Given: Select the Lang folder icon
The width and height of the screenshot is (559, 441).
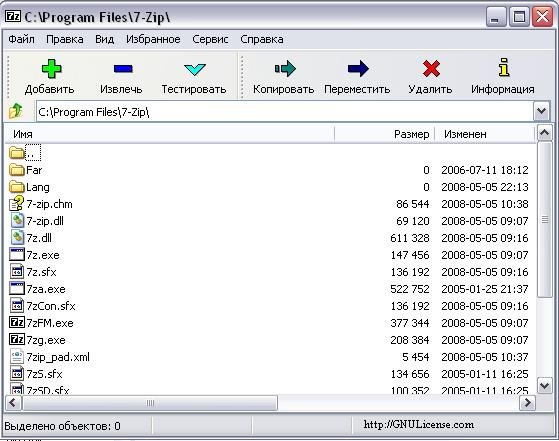Looking at the screenshot, I should pos(16,186).
